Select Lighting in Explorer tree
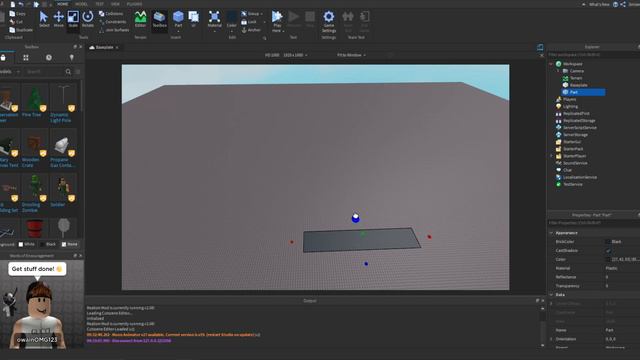The image size is (640, 360). [570, 107]
